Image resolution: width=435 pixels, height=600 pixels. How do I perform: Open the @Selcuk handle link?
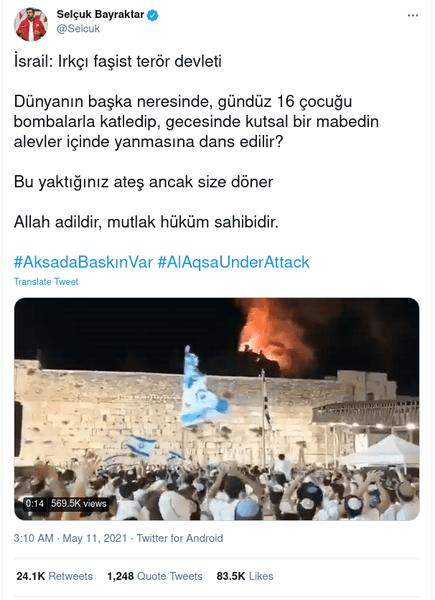[x=78, y=29]
